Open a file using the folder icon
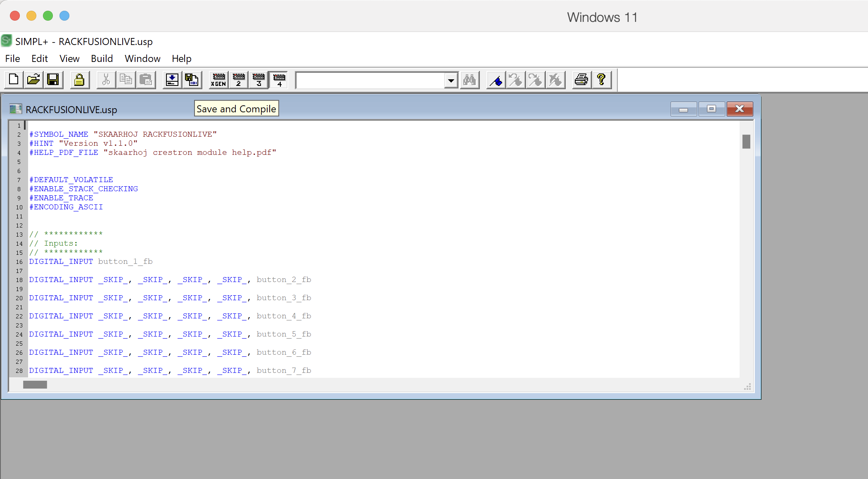 (33, 79)
